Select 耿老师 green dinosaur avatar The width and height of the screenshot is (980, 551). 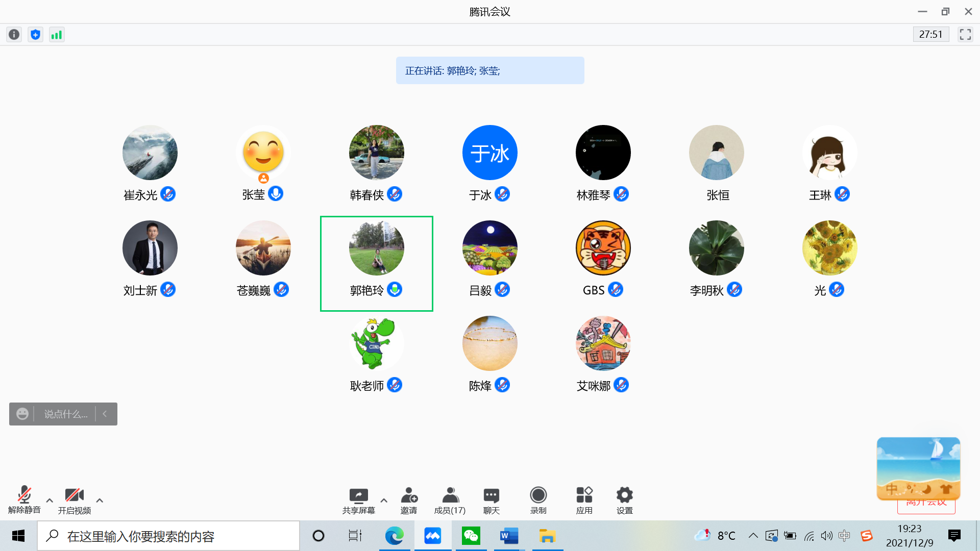point(377,343)
